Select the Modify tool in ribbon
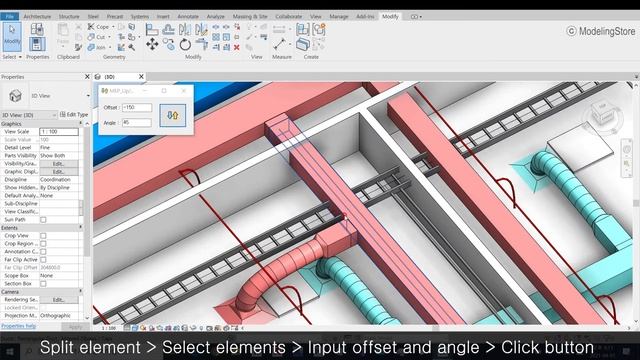640x360 pixels. [x=12, y=37]
